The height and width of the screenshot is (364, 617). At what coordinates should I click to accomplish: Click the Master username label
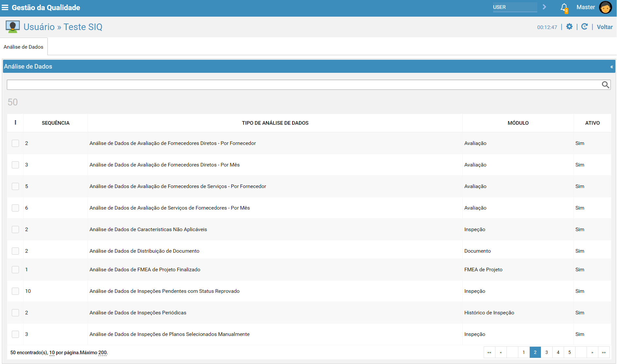pos(586,7)
